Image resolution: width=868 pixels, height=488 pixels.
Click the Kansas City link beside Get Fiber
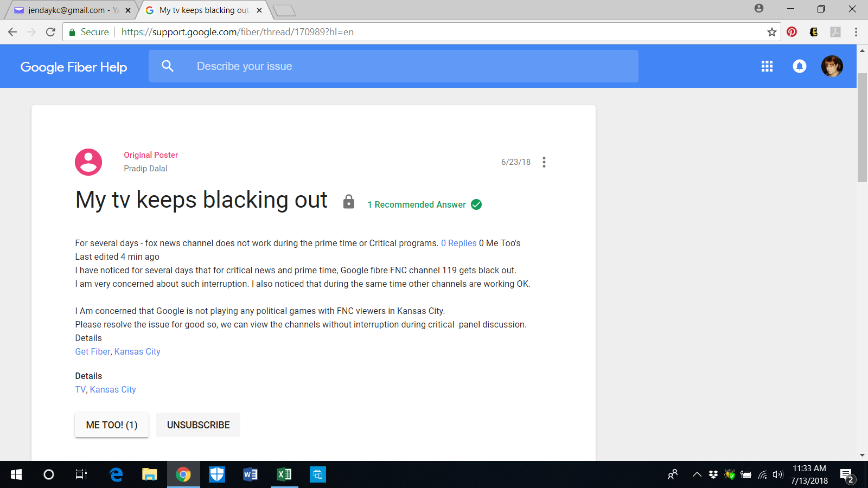click(137, 351)
